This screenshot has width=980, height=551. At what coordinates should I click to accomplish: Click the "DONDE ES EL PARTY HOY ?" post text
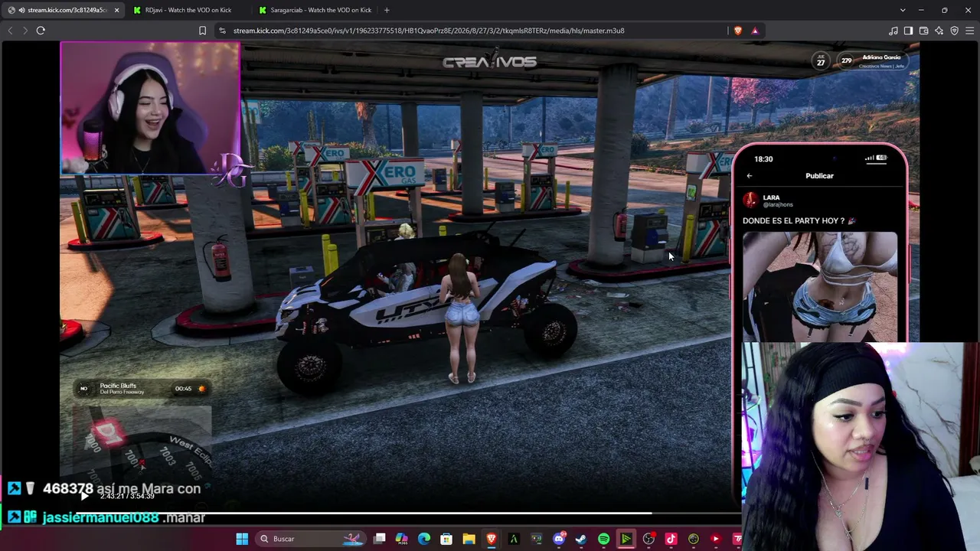coord(793,220)
